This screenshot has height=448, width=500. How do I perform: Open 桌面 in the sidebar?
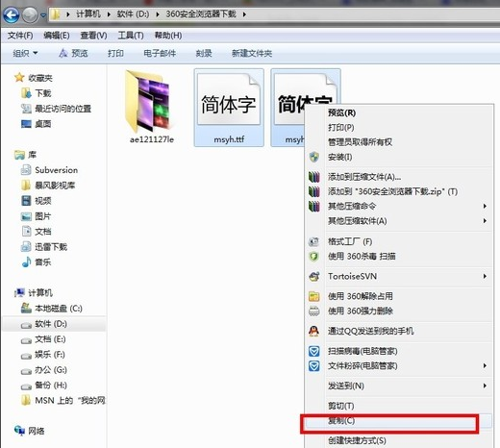pyautogui.click(x=36, y=124)
